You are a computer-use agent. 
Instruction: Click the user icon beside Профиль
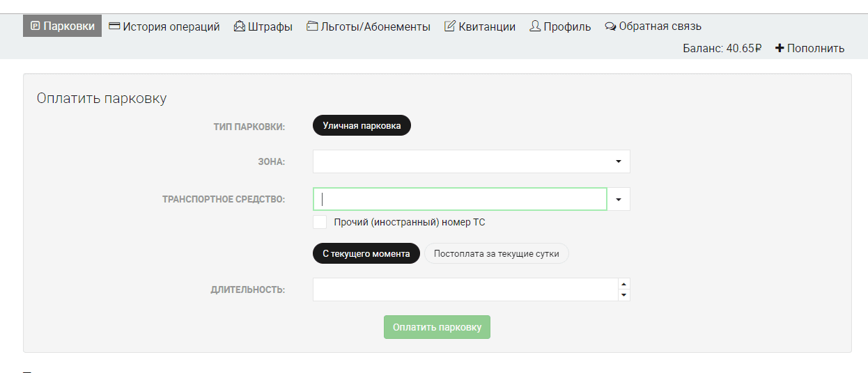(x=535, y=26)
